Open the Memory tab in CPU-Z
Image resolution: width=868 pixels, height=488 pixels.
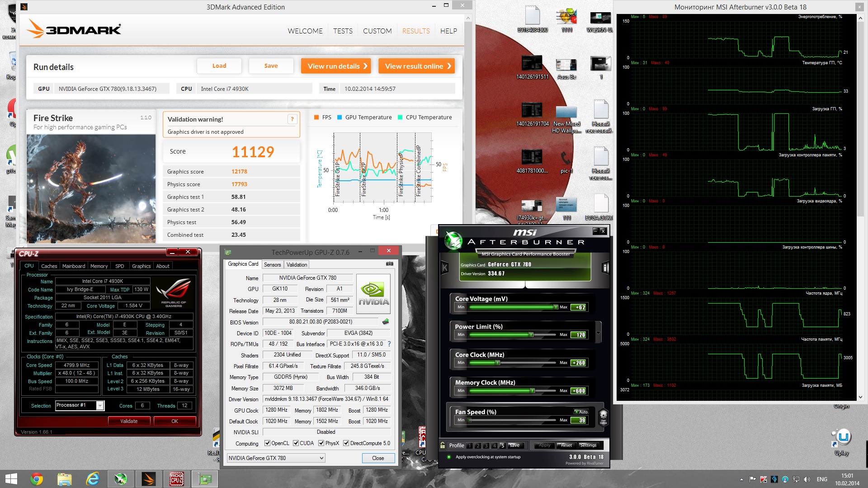[99, 266]
